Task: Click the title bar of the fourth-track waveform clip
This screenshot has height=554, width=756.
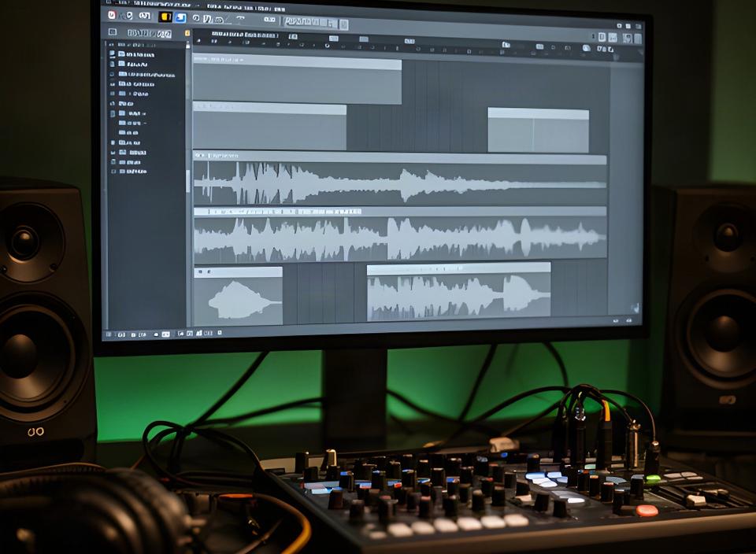Action: click(400, 212)
